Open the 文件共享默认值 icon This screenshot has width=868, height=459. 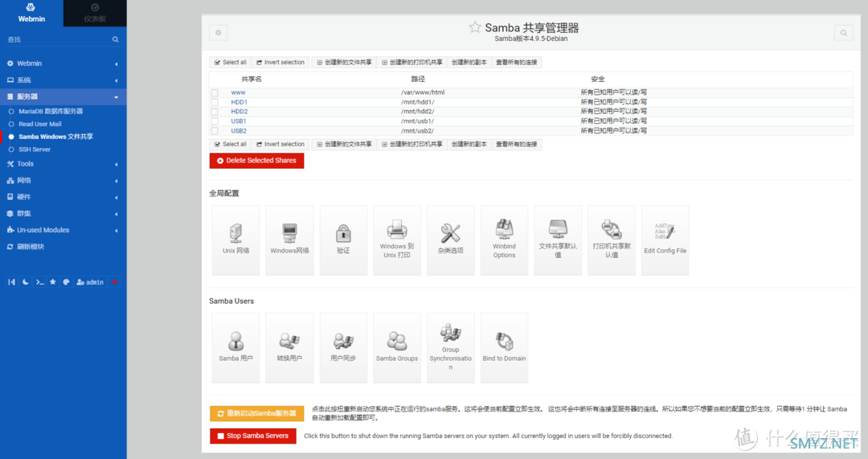click(558, 240)
